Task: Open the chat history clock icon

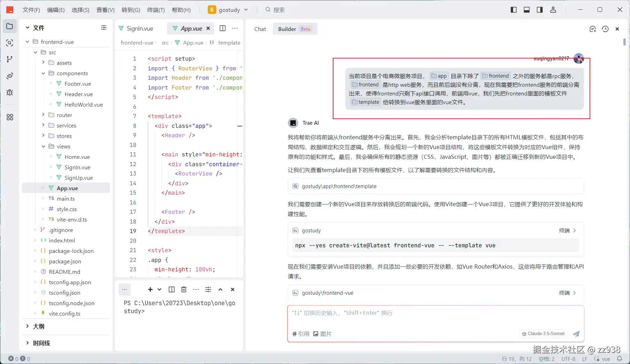Action: click(x=605, y=29)
